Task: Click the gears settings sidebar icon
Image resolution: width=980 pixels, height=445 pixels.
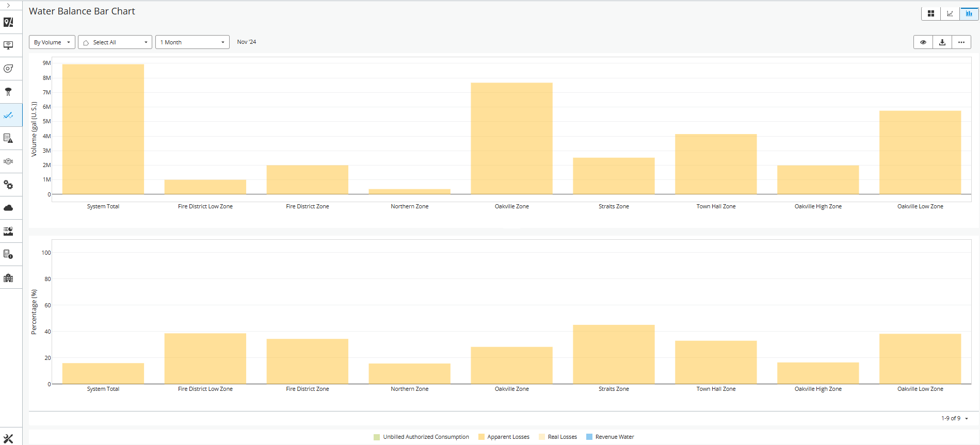Action: pyautogui.click(x=8, y=185)
